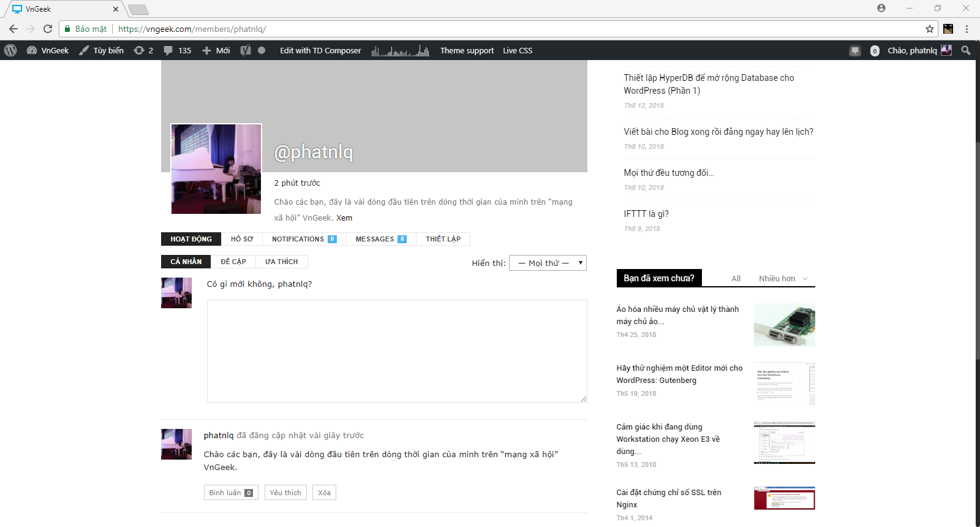Click @phatnlq profile handle
This screenshot has height=527, width=980.
pos(314,151)
